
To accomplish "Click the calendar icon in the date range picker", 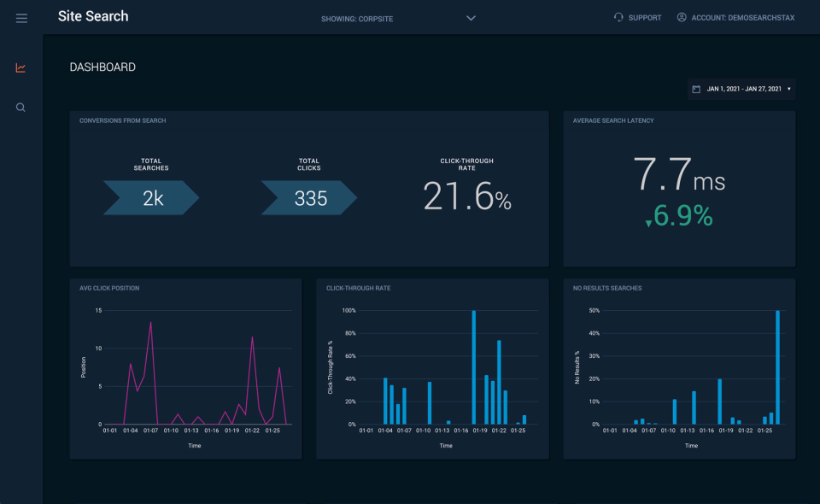I will [696, 88].
